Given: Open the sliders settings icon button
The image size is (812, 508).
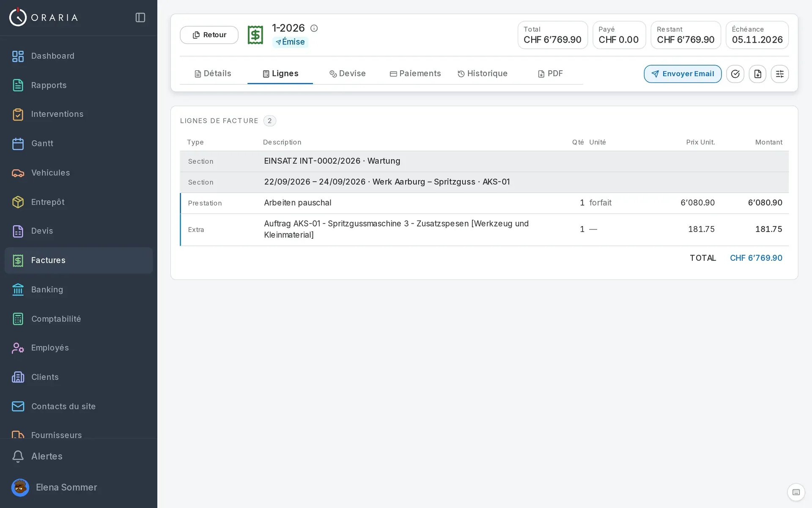Looking at the screenshot, I should click(x=779, y=74).
